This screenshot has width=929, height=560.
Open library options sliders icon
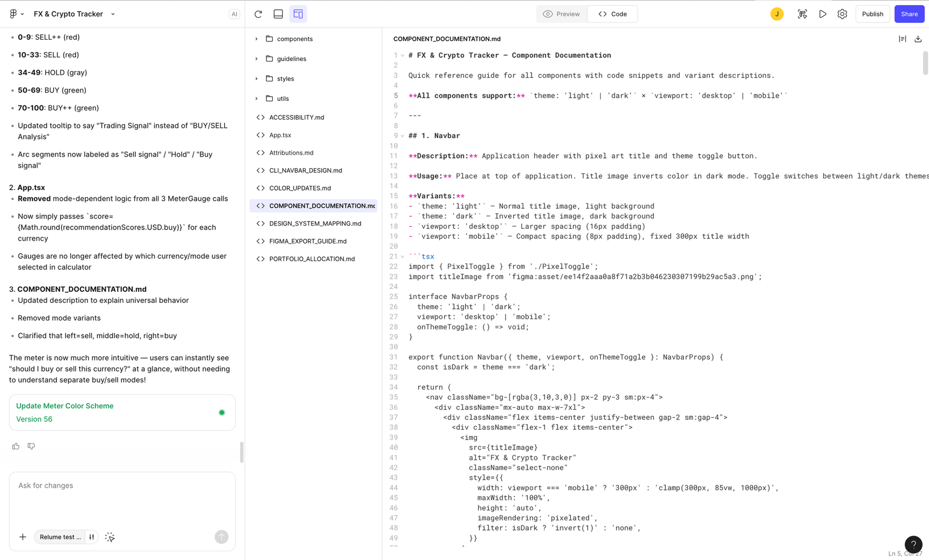(x=92, y=537)
